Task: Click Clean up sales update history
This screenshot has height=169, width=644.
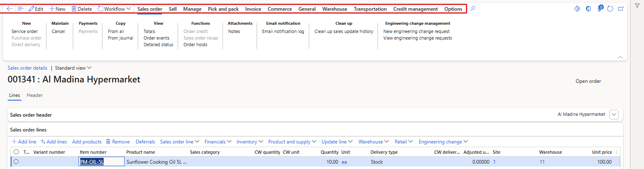Action: (x=344, y=31)
